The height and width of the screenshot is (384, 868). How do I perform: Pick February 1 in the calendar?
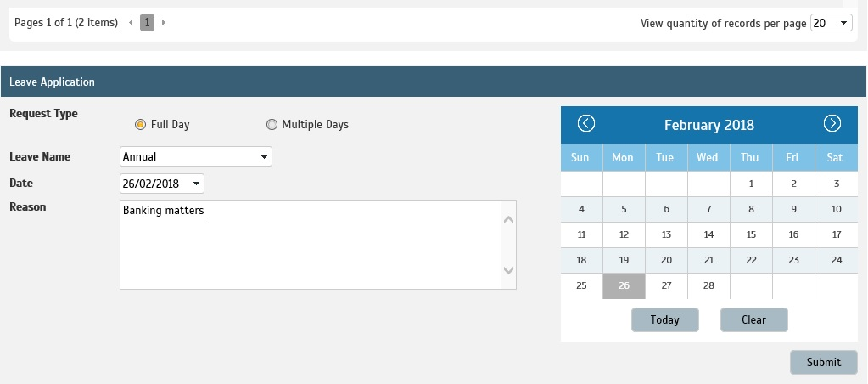pyautogui.click(x=751, y=184)
